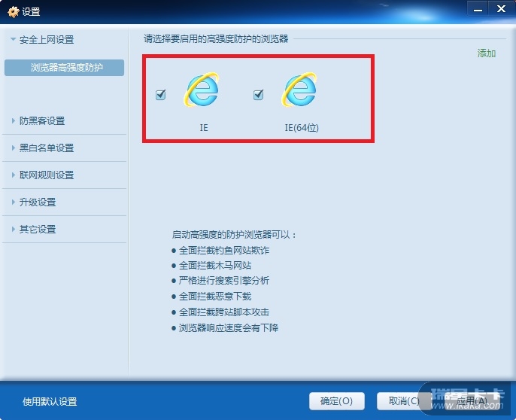Collapse the 安全上网设置 section arrow
This screenshot has height=420, width=516.
(x=14, y=39)
